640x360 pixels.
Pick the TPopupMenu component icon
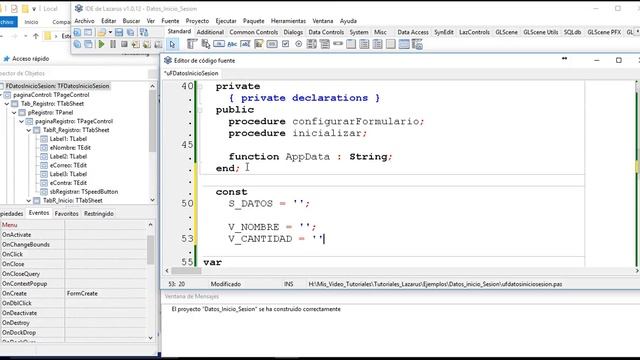tap(206, 44)
